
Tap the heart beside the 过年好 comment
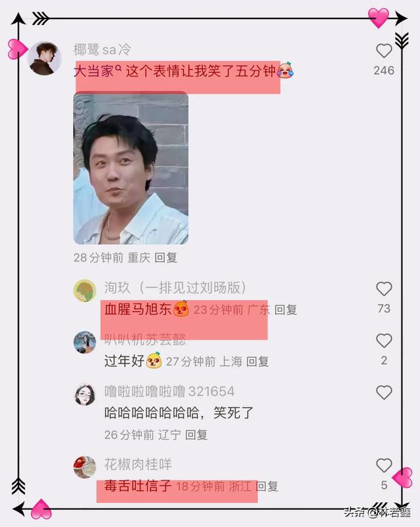(384, 341)
